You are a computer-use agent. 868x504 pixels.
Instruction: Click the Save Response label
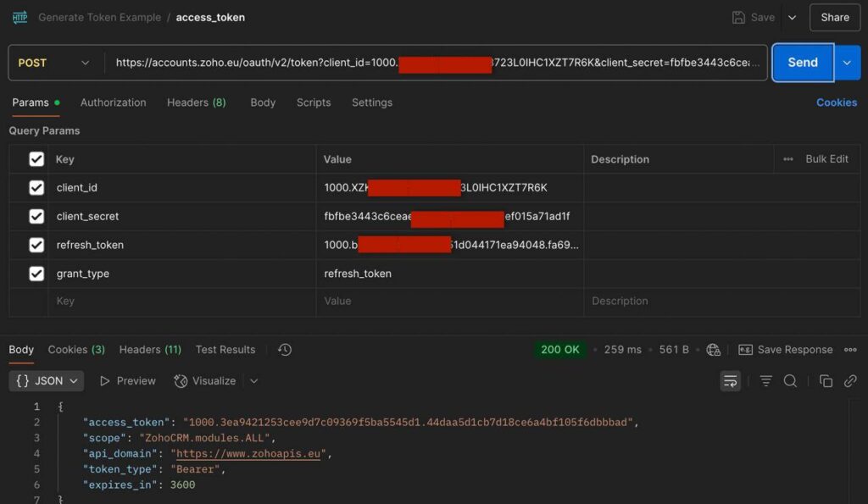pos(795,350)
